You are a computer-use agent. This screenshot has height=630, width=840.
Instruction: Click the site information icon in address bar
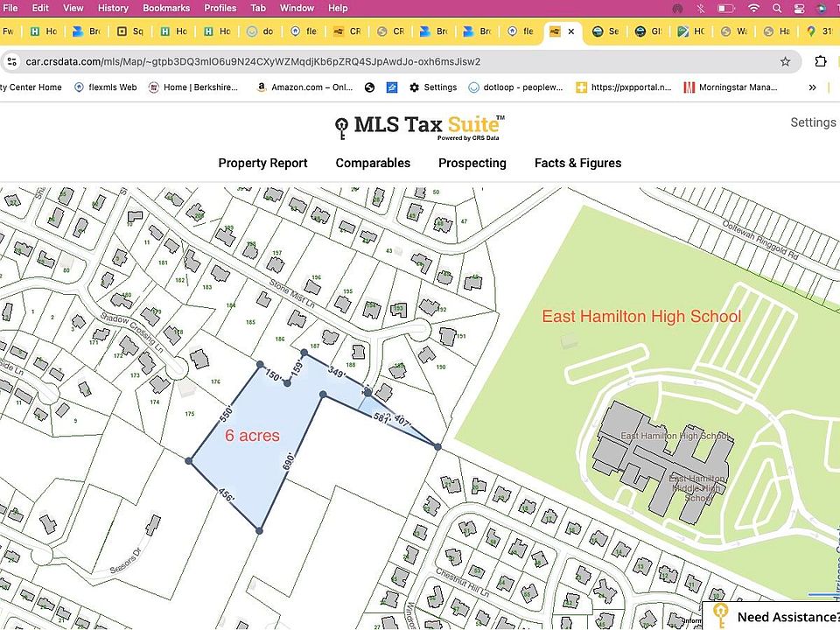coord(11,61)
